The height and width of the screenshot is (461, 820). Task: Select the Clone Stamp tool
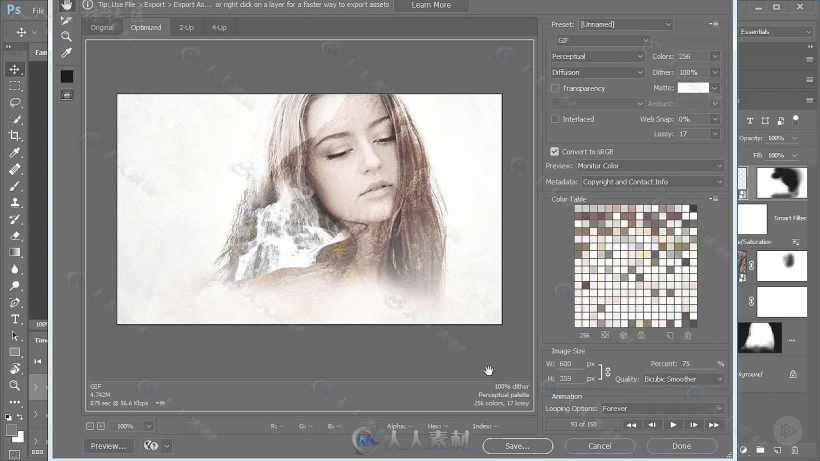[x=15, y=202]
